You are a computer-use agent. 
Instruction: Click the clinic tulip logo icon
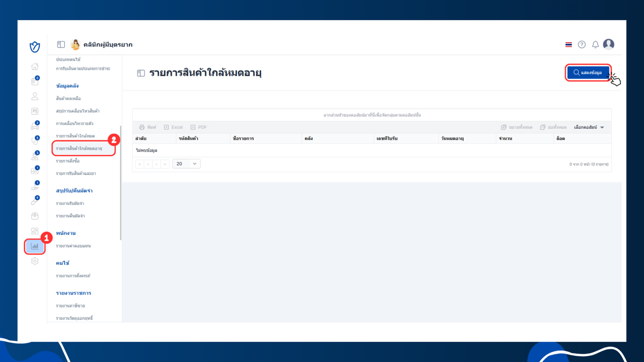pos(34,46)
